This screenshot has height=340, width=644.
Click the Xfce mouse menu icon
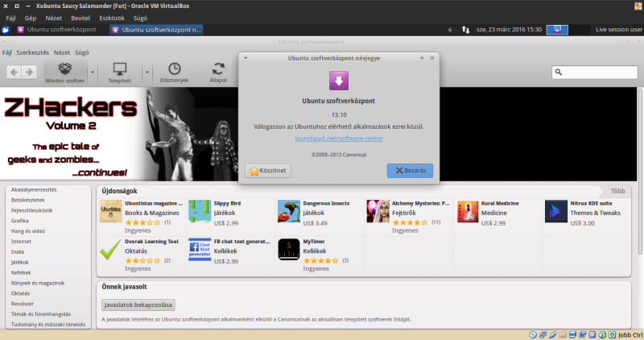[6, 30]
